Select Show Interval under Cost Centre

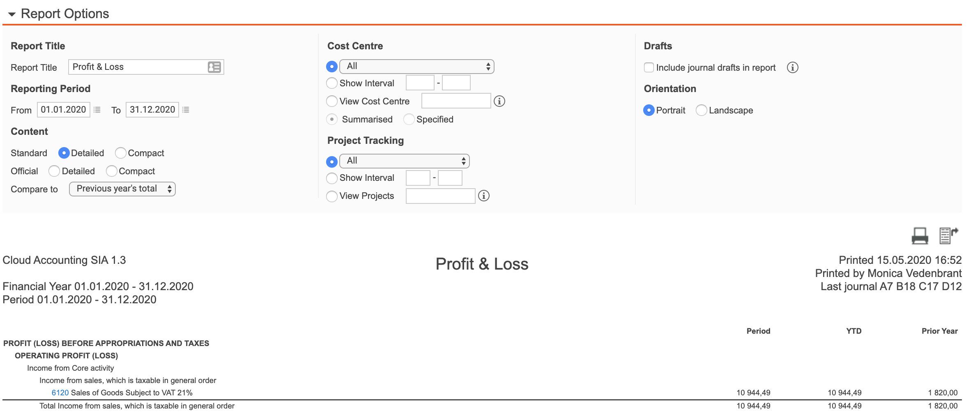tap(332, 83)
